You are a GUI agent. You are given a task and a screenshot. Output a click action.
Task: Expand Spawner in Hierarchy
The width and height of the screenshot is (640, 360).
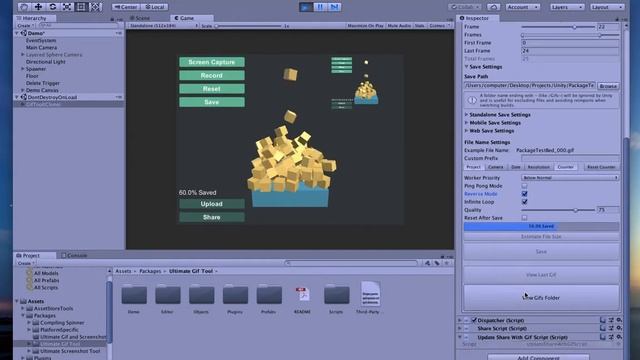click(x=23, y=69)
